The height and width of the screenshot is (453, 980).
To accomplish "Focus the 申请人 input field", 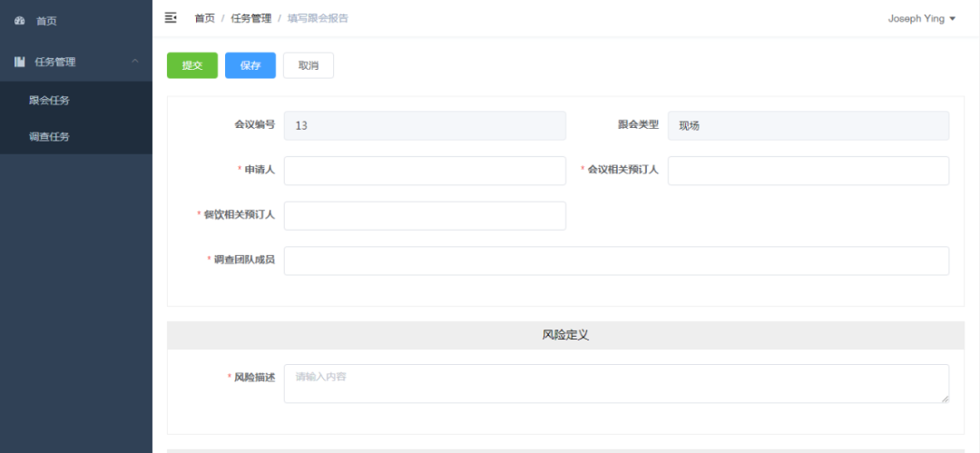I will 425,171.
